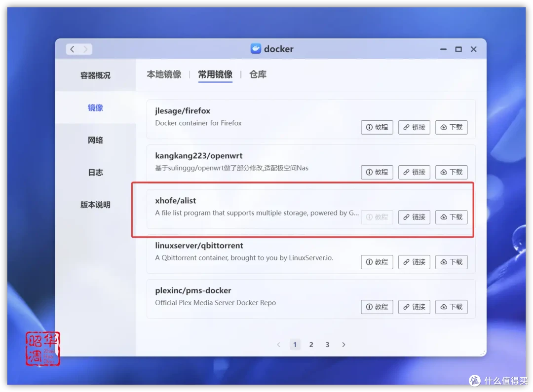Open 日志 section in sidebar
533x392 pixels.
tap(95, 172)
